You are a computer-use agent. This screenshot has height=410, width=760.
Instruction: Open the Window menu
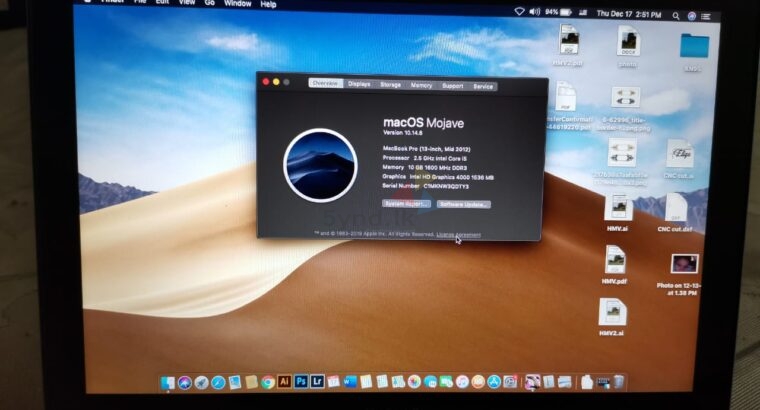[238, 3]
